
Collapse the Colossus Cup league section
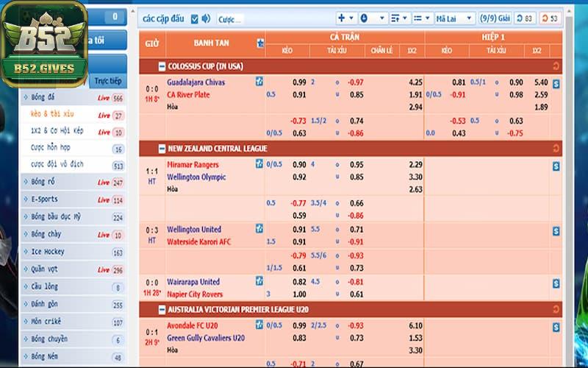[x=162, y=66]
